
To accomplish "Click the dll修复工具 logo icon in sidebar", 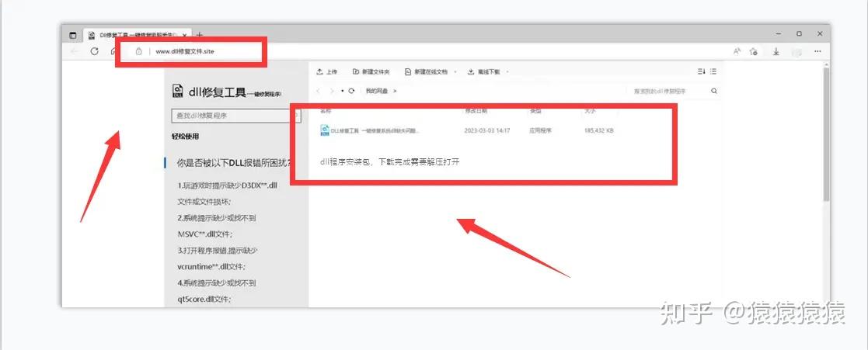I will (x=178, y=92).
